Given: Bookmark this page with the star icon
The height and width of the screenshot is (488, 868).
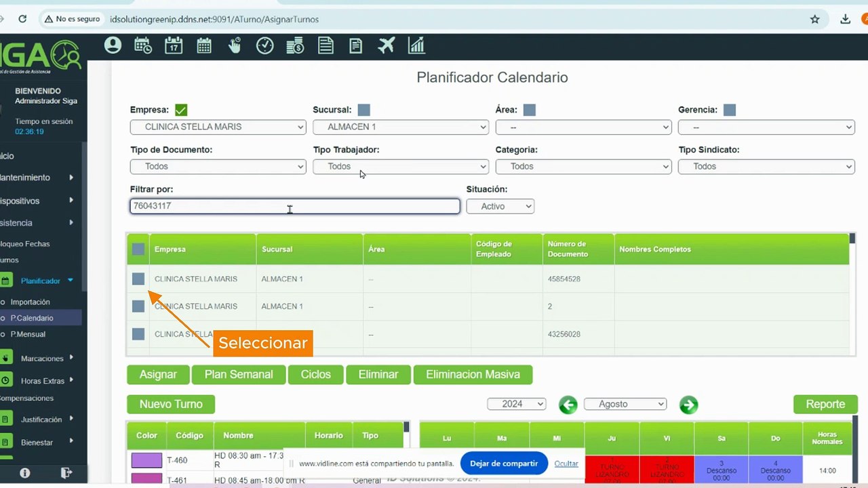Looking at the screenshot, I should (x=815, y=19).
